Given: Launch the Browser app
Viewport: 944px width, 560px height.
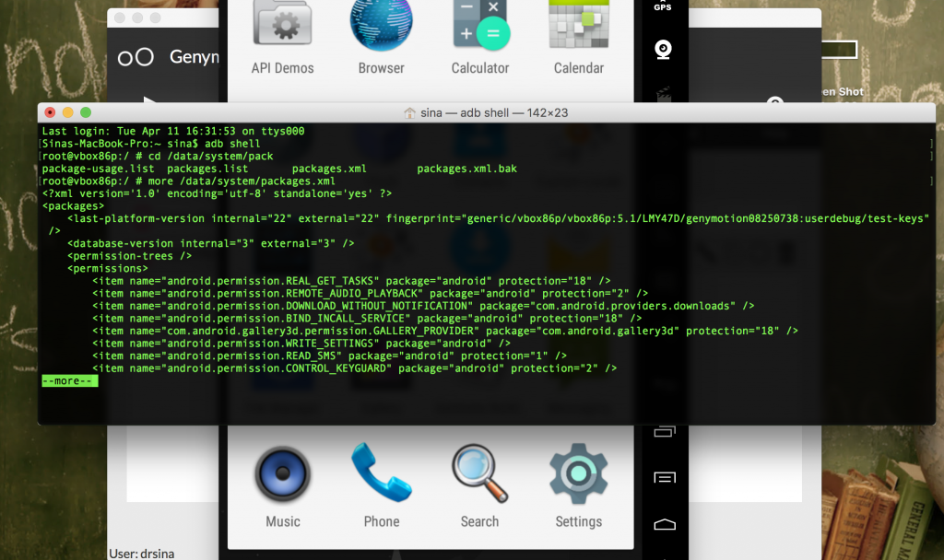Looking at the screenshot, I should 381,38.
